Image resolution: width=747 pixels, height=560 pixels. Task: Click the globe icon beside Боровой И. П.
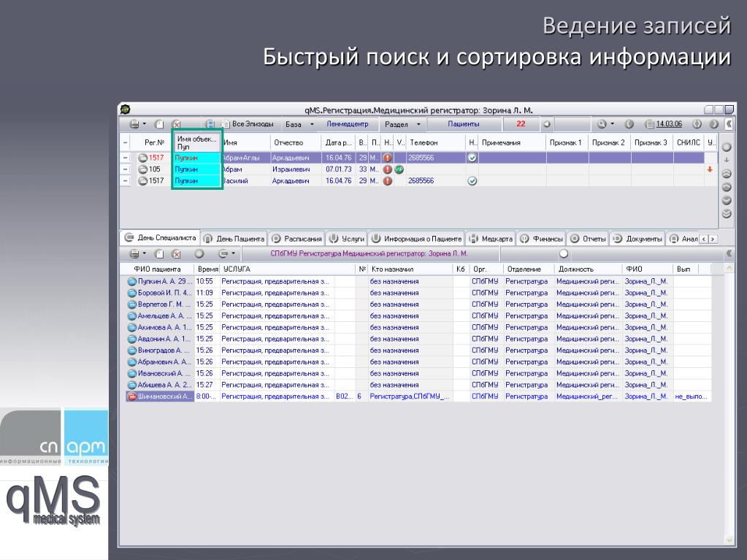click(132, 293)
